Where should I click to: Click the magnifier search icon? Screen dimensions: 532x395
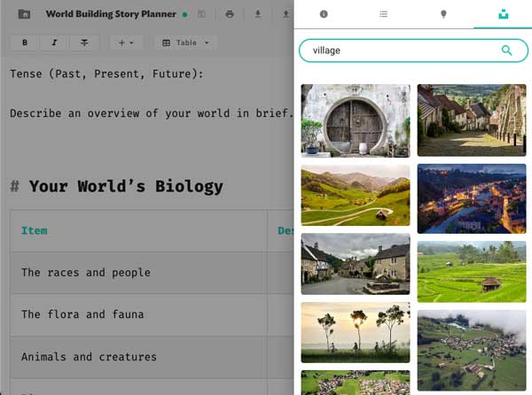[506, 50]
